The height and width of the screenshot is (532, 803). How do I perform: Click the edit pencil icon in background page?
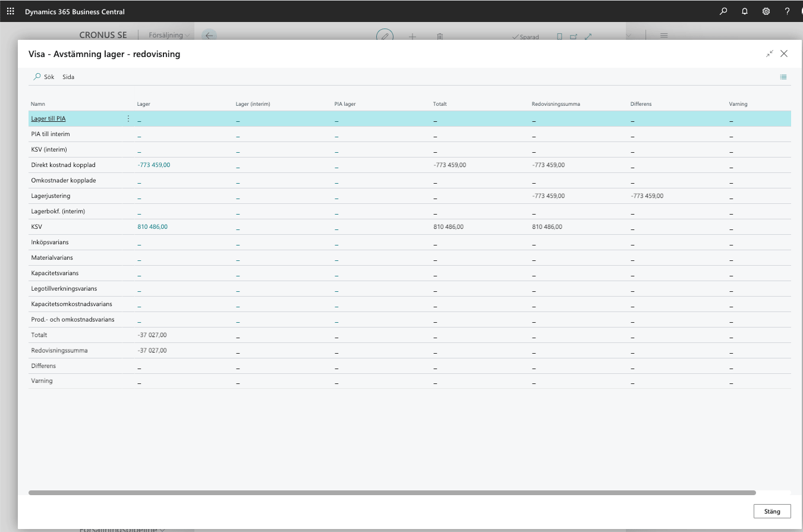(x=385, y=35)
